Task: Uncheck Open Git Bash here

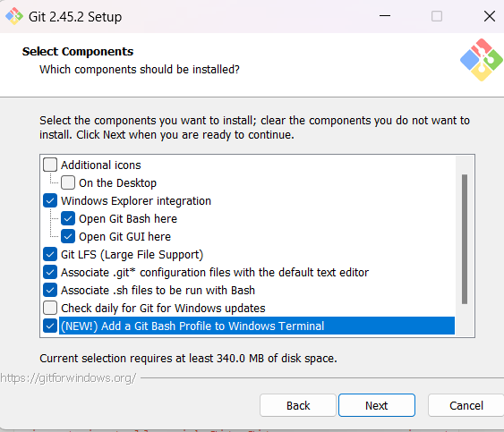Action: (x=68, y=219)
